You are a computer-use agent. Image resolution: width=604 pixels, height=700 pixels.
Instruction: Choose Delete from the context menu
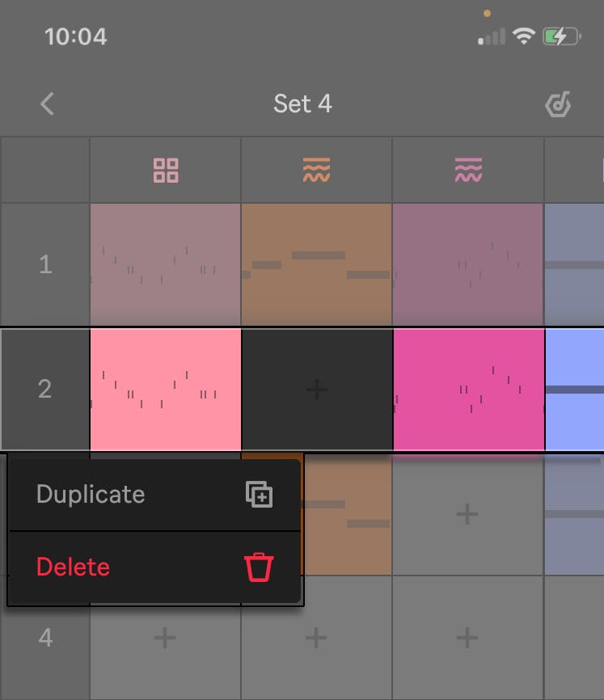[x=72, y=567]
